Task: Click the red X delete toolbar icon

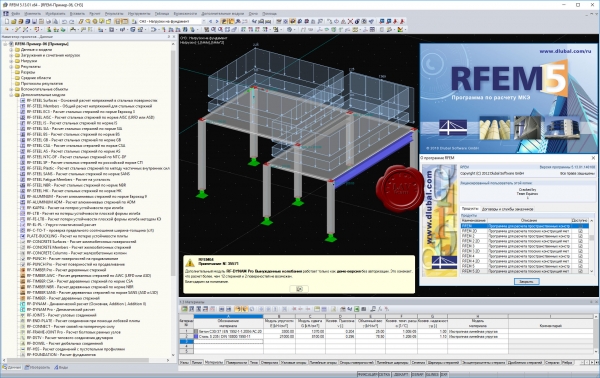Action: pyautogui.click(x=350, y=21)
